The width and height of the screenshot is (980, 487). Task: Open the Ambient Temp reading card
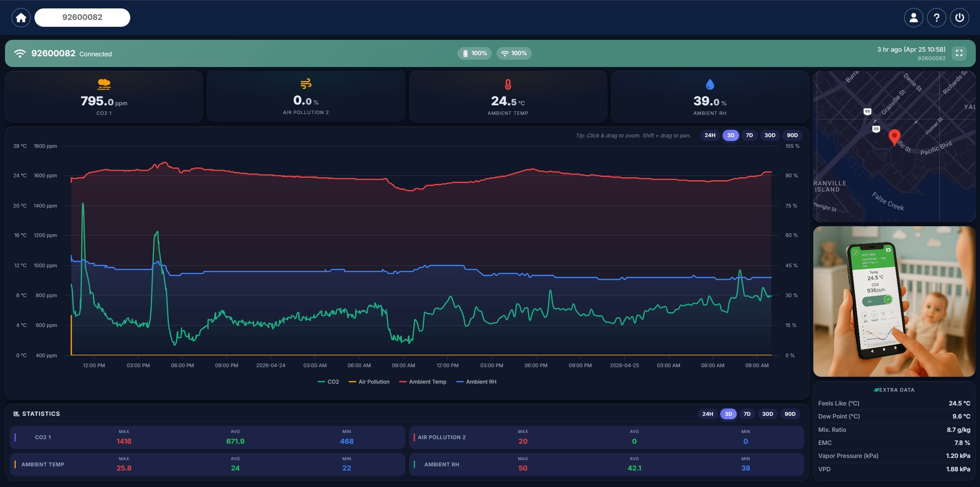[x=508, y=96]
